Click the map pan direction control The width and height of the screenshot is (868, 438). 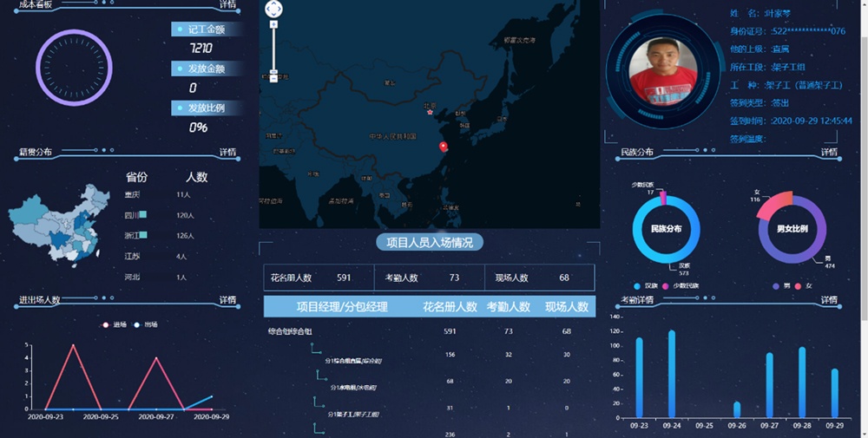click(x=273, y=10)
